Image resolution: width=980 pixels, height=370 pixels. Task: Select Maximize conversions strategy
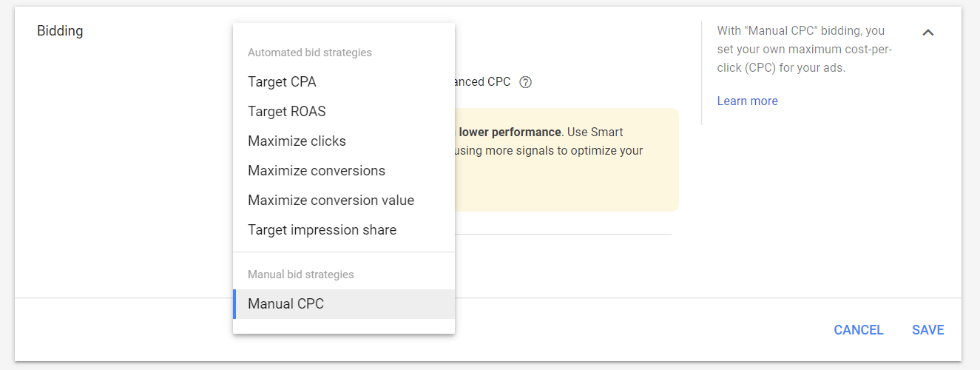pyautogui.click(x=317, y=171)
